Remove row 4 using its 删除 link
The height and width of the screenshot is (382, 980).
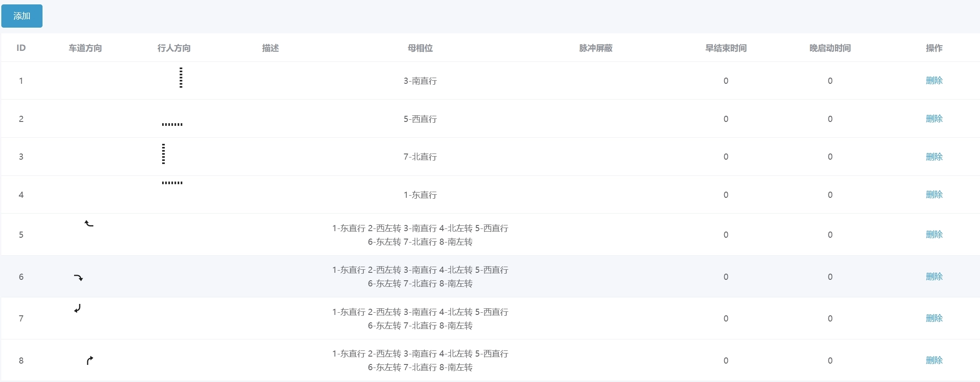point(934,194)
